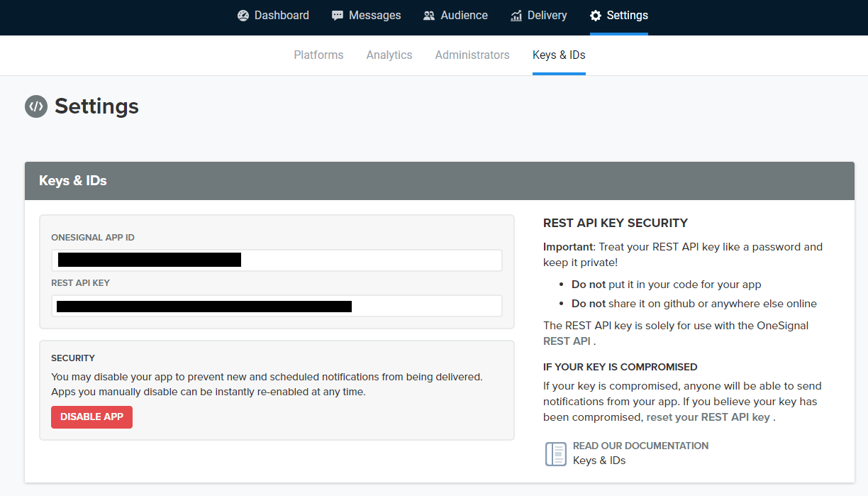Select the Delivery text in top navigation
Image resolution: width=868 pixels, height=496 pixels.
(x=547, y=16)
